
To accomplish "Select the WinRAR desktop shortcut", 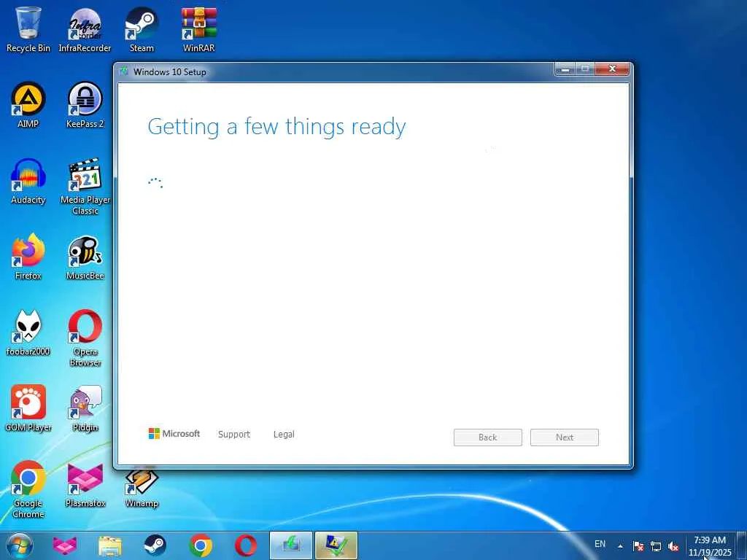I will 198,28.
